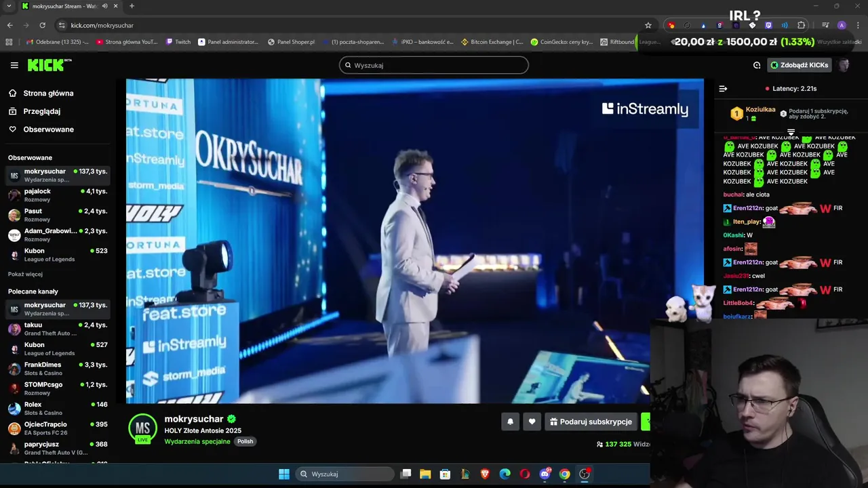
Task: Open a new browser tab
Action: [132, 6]
